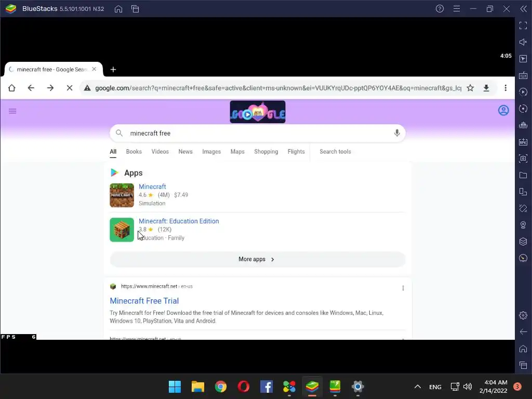Open multi-instance tabs icon in title bar
532x399 pixels.
pos(135,9)
